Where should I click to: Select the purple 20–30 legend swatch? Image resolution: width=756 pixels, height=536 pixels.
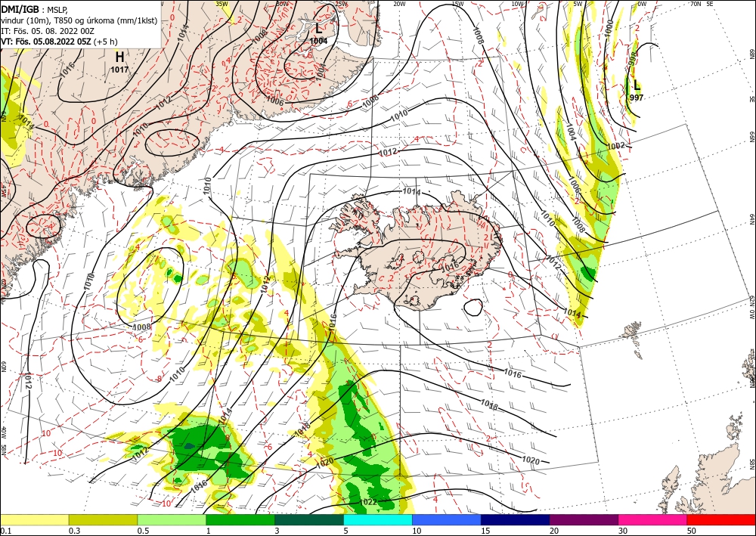pos(584,519)
